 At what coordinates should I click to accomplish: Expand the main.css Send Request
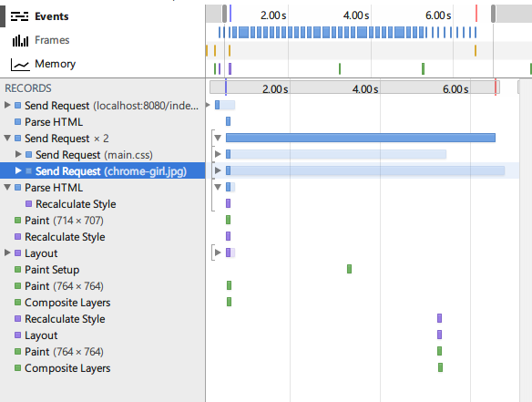click(18, 154)
